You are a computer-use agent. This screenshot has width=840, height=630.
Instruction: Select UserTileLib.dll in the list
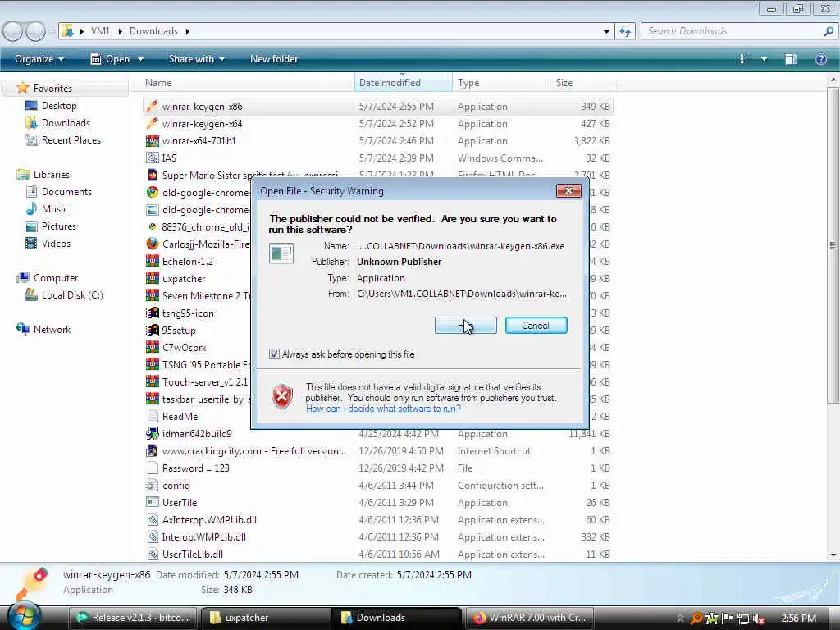coord(377,554)
